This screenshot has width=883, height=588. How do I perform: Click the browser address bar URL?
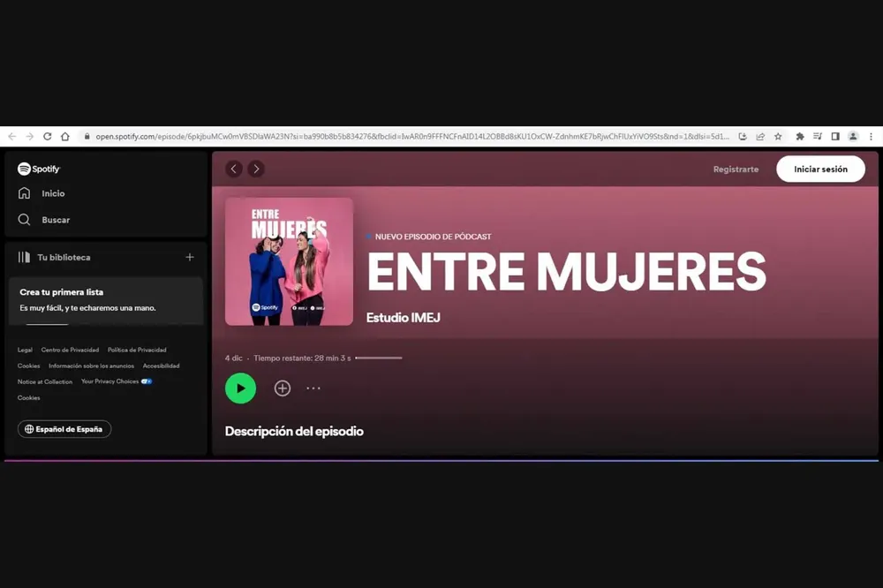(406, 137)
